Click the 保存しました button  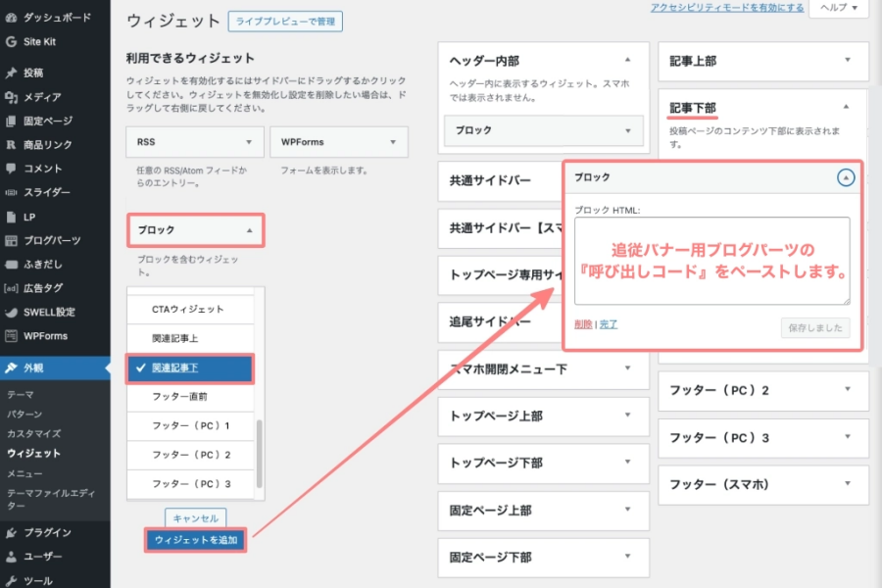(815, 328)
